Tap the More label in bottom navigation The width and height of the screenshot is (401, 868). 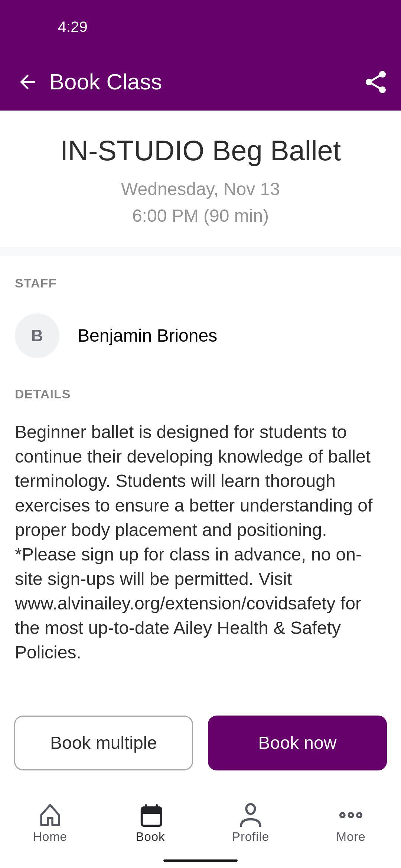351,837
